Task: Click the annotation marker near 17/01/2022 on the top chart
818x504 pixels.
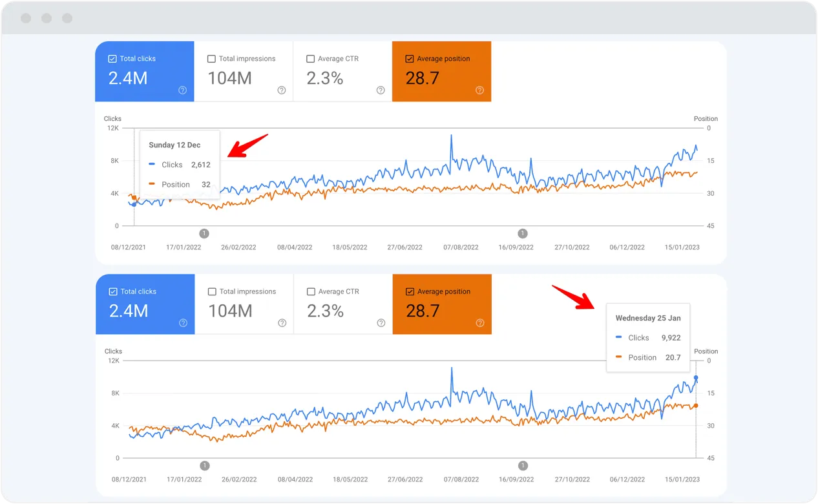Action: coord(204,233)
